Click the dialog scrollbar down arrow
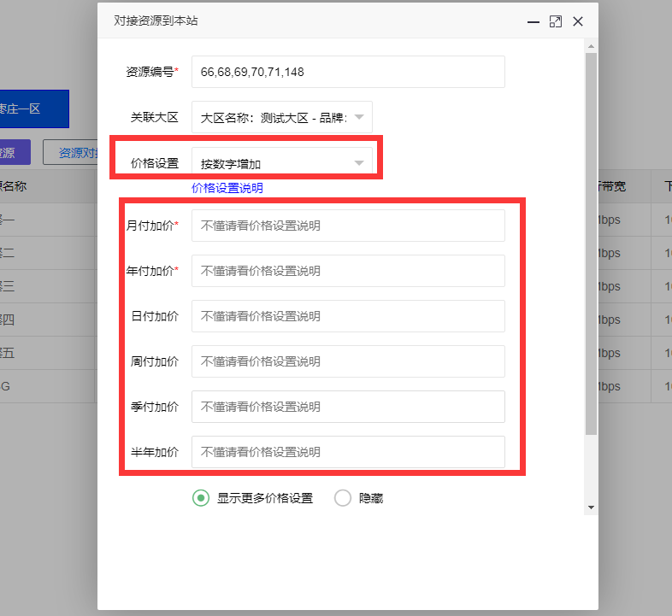The height and width of the screenshot is (616, 672). pyautogui.click(x=591, y=507)
